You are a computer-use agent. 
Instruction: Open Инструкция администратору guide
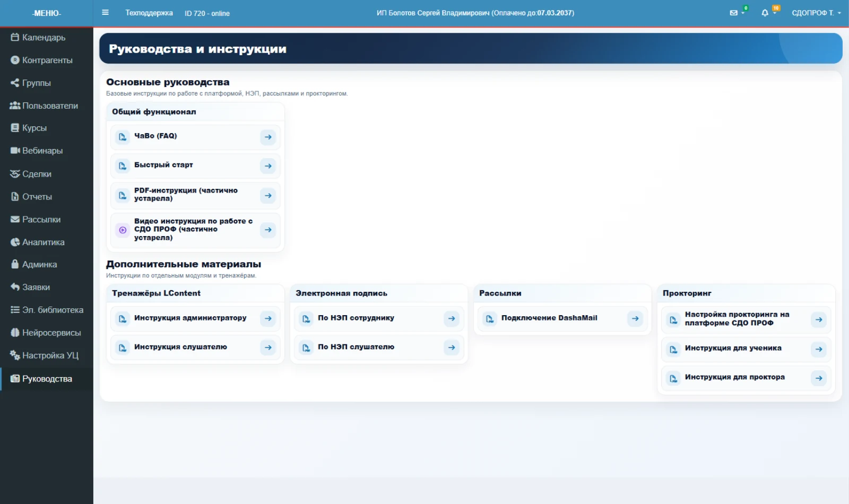click(195, 318)
